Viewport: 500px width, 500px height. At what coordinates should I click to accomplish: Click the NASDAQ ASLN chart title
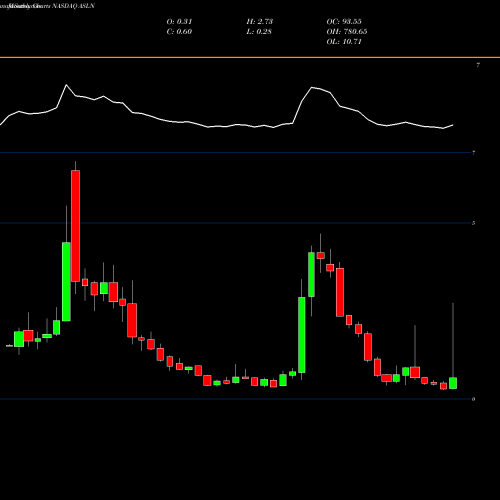[48, 6]
